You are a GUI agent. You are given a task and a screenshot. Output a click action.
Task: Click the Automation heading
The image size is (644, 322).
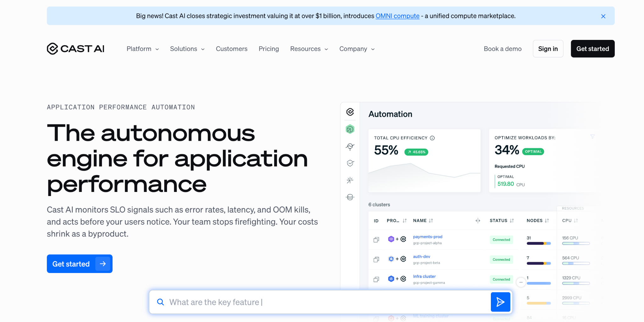[x=390, y=114]
